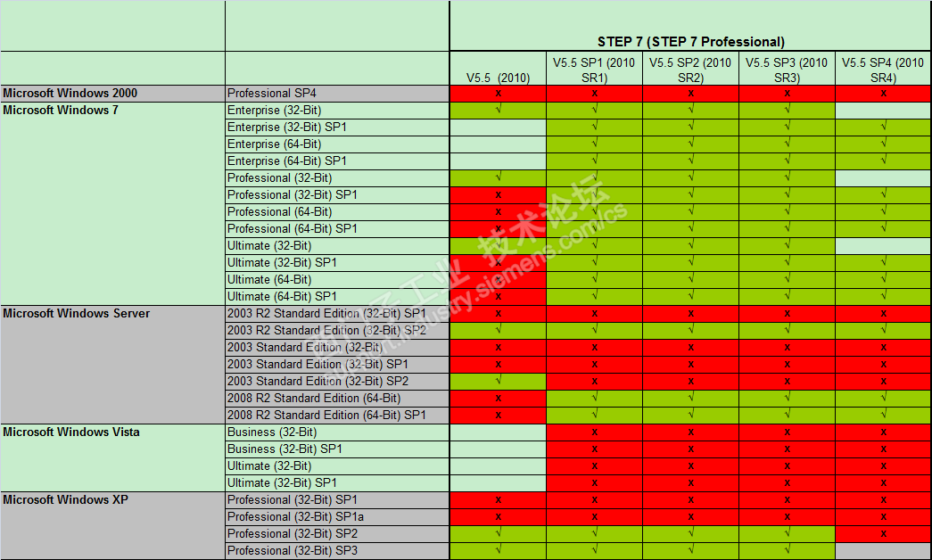
Task: Select '2008 R2 Standard Edition (64-Bit)' cell
Action: 338,399
